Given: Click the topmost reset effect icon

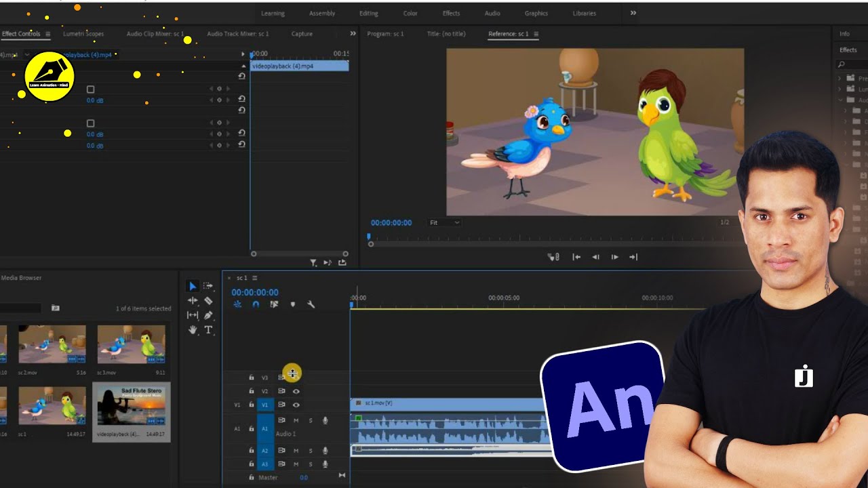Looking at the screenshot, I should tap(241, 76).
